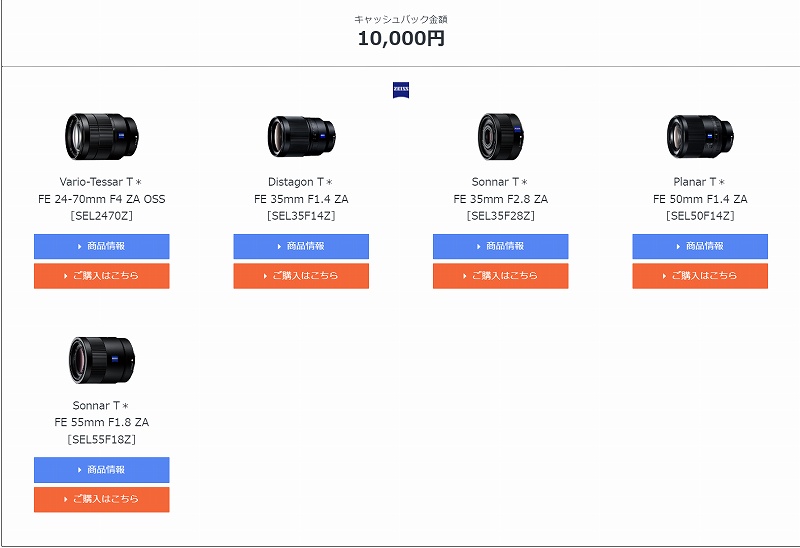800x548 pixels.
Task: Click ご購入はこちら for SEL55F18Z
Action: pyautogui.click(x=102, y=500)
